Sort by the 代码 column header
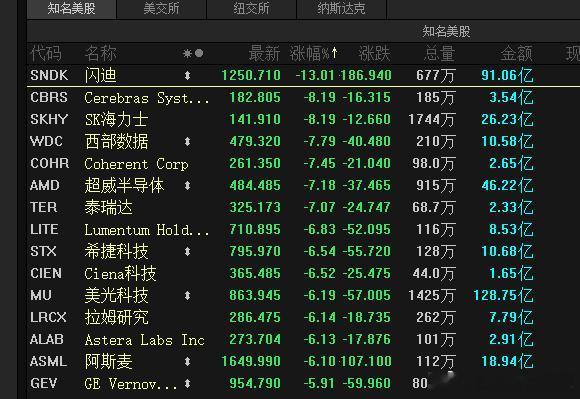Image resolution: width=580 pixels, height=399 pixels. point(46,54)
